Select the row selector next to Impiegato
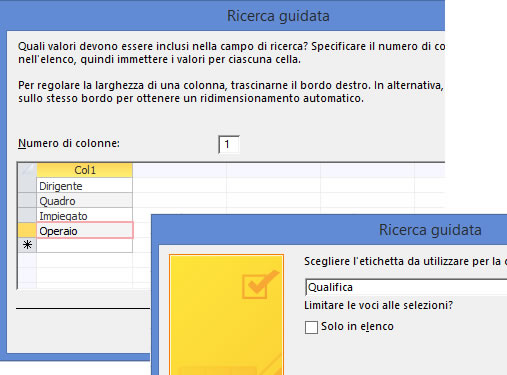 (27, 215)
